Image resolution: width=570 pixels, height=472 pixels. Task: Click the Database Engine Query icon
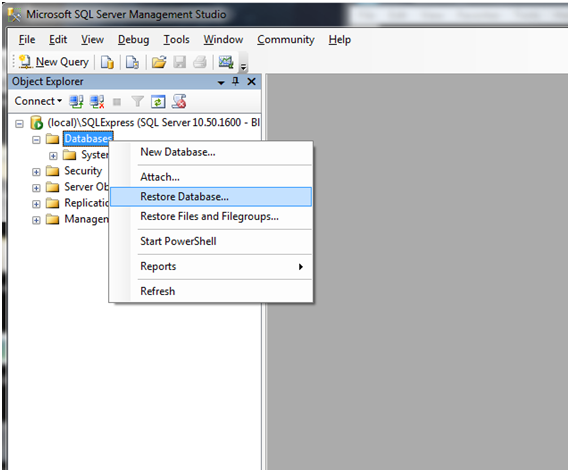[107, 62]
